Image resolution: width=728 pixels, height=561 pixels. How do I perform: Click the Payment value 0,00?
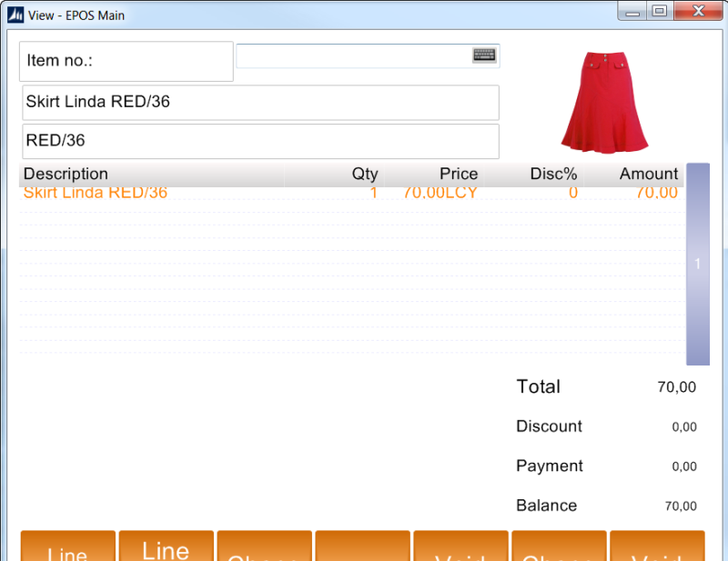[684, 466]
